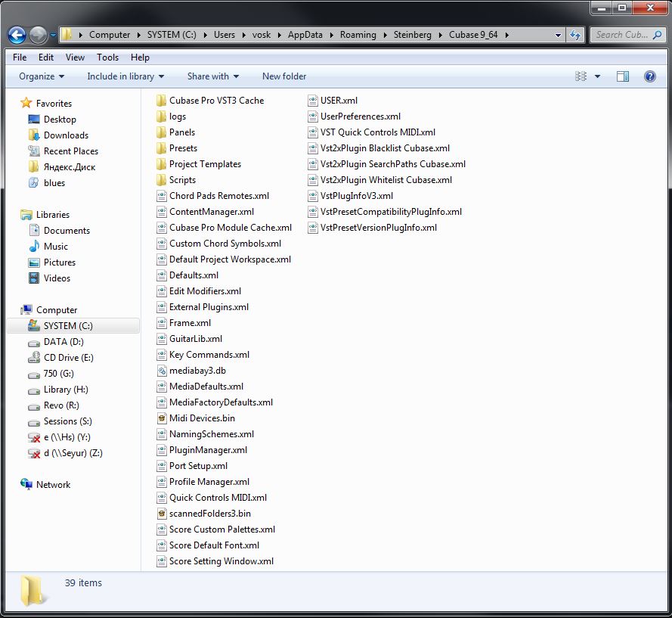The height and width of the screenshot is (618, 672).
Task: Click the Scripts folder icon
Action: 161,180
